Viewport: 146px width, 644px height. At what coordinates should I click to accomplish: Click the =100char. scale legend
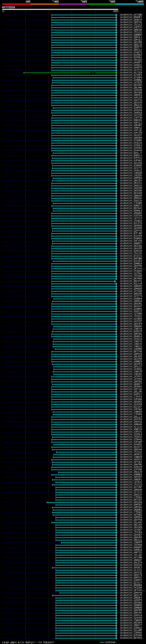tap(108, 642)
